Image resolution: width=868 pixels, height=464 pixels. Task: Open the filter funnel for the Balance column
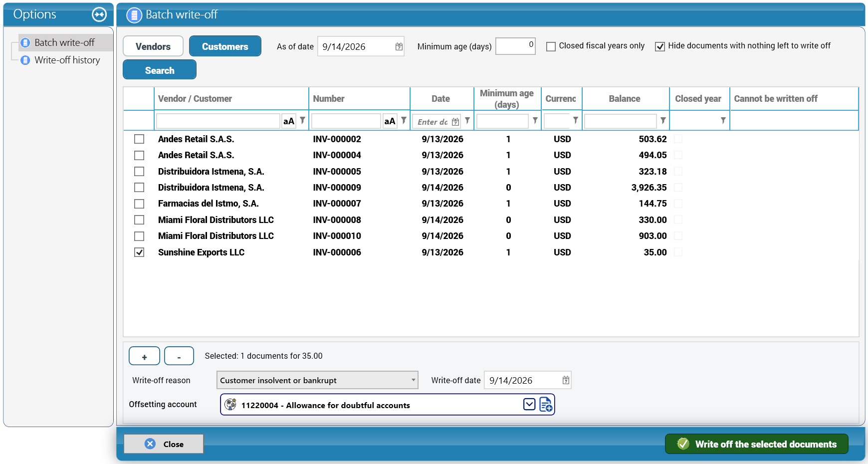point(663,120)
